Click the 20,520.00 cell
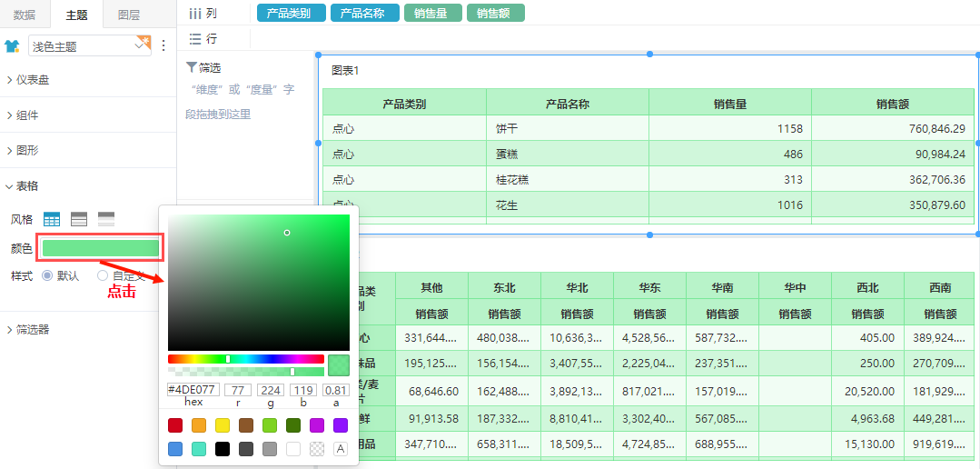Image resolution: width=980 pixels, height=469 pixels. (868, 391)
